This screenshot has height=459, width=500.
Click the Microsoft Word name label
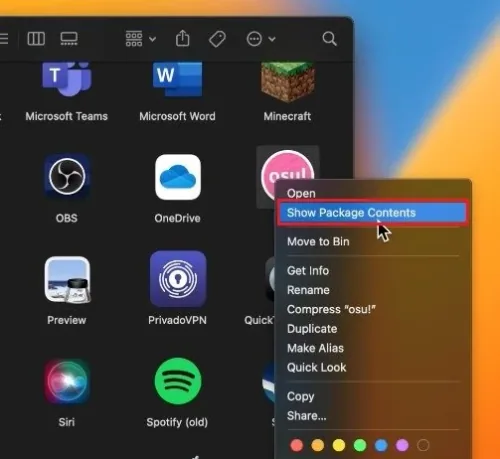(x=177, y=116)
